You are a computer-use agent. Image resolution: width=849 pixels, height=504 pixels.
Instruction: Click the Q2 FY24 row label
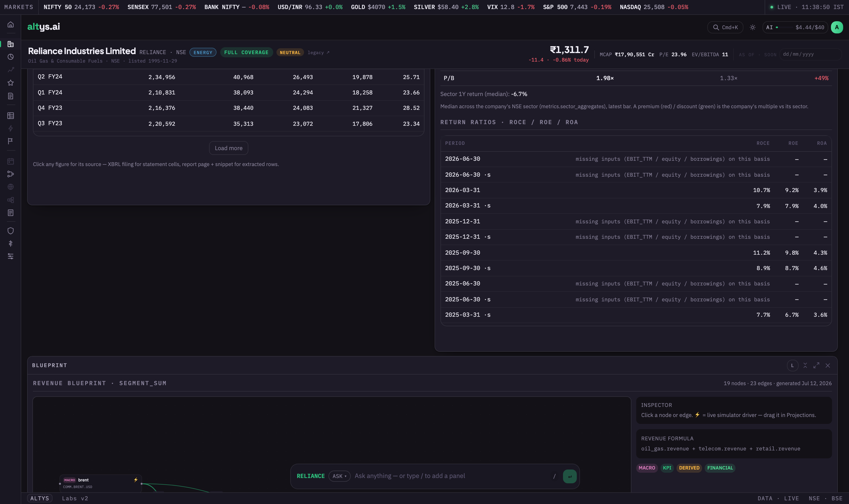click(x=50, y=77)
